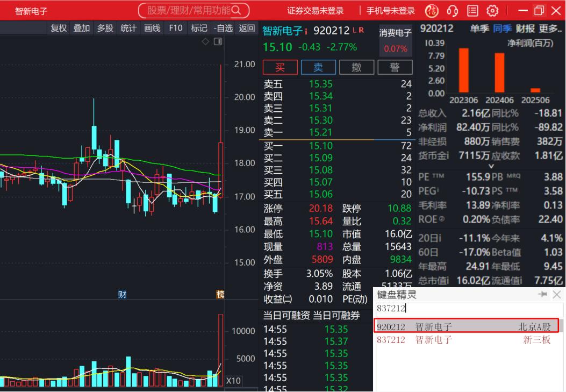This screenshot has width=566, height=392.
Task: Click the 当日可融资 label
Action: pos(286,316)
